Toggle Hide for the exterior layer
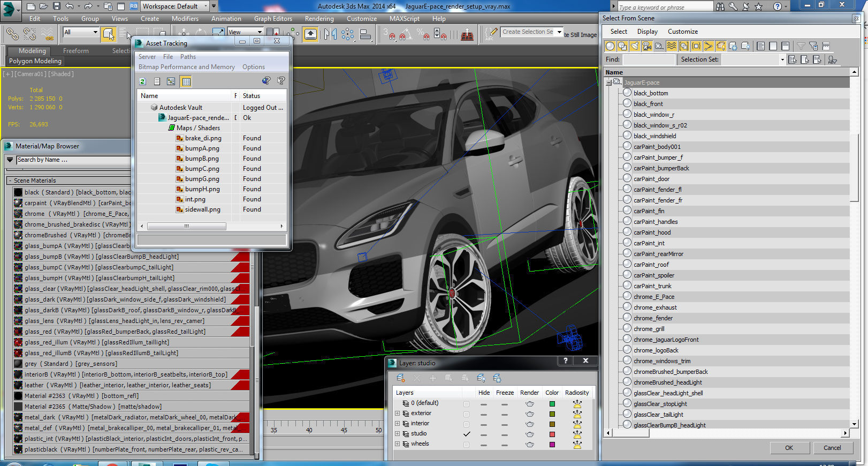 484,414
